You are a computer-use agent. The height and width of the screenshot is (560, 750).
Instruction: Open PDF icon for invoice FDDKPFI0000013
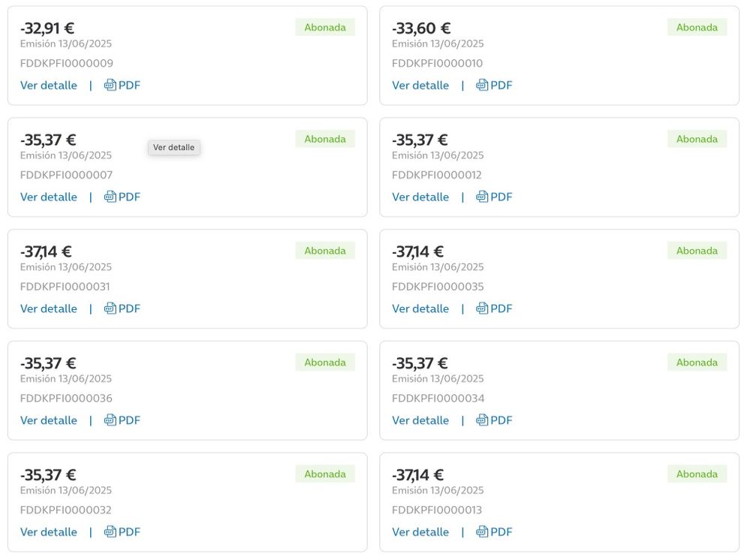pyautogui.click(x=482, y=532)
